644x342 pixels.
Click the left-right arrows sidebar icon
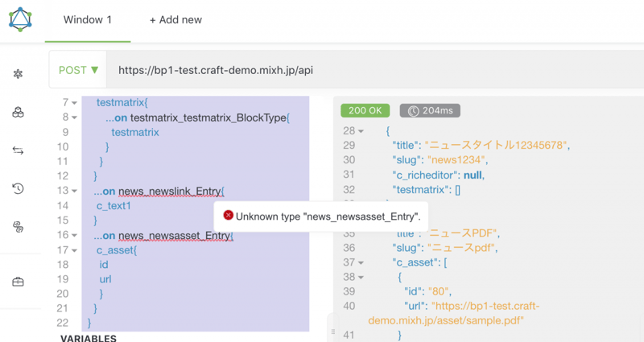(18, 150)
